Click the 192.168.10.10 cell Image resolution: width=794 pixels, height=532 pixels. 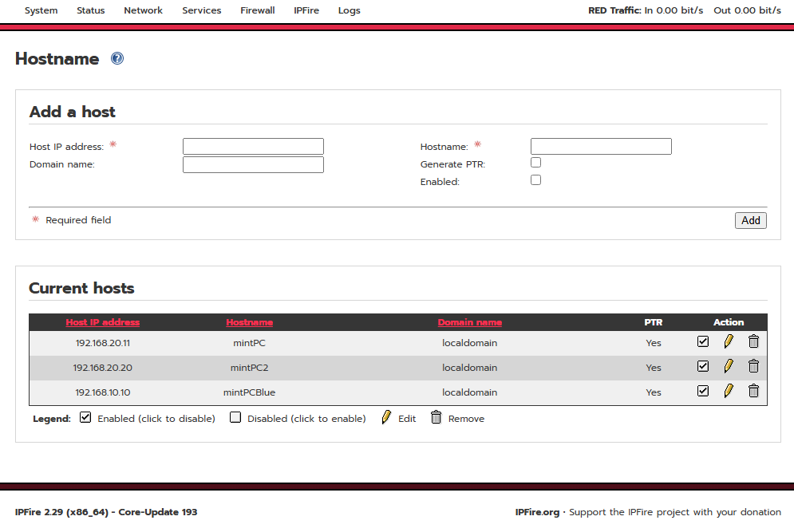coord(103,392)
